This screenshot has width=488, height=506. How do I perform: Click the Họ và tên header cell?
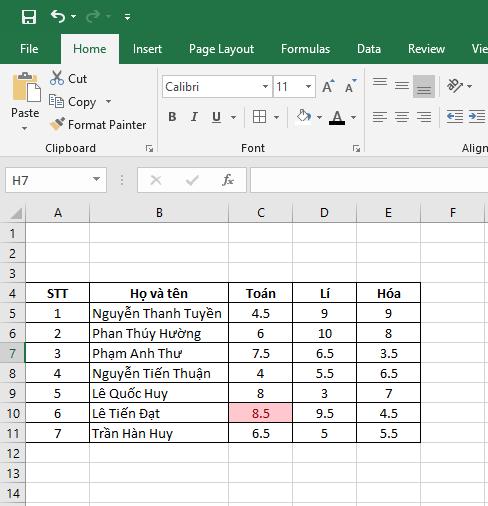159,293
